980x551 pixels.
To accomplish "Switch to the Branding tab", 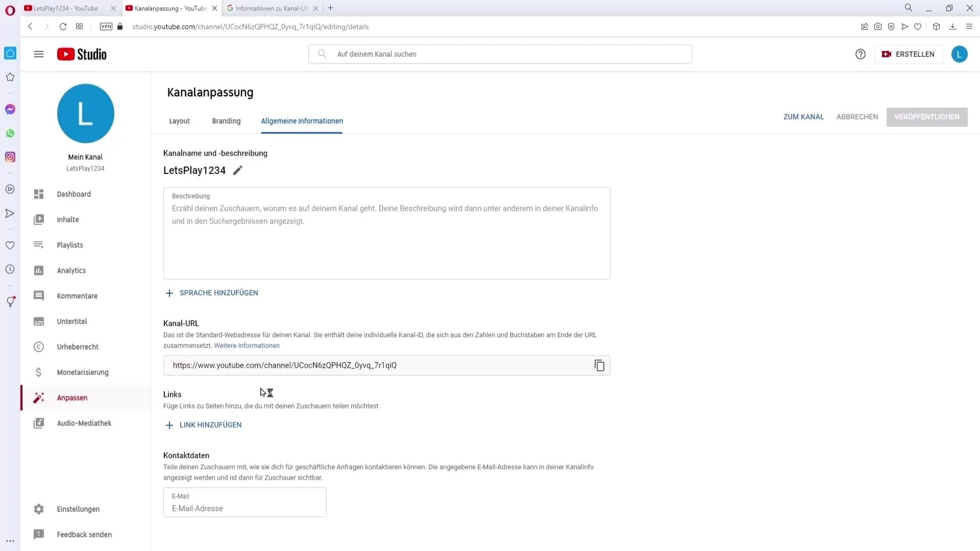I will (227, 121).
